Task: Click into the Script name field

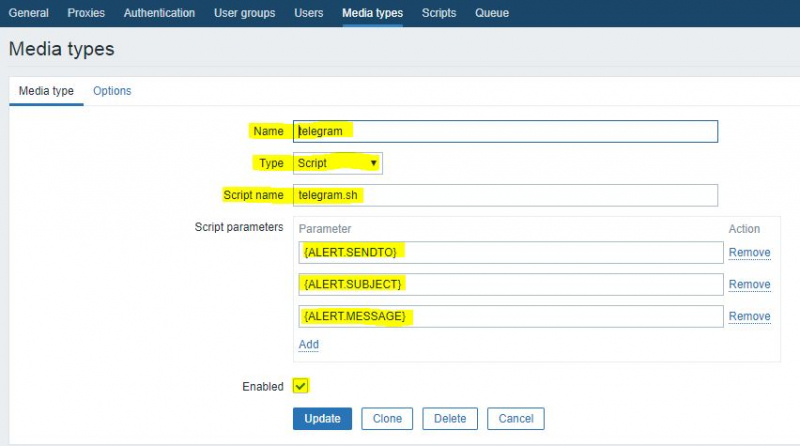Action: 505,195
